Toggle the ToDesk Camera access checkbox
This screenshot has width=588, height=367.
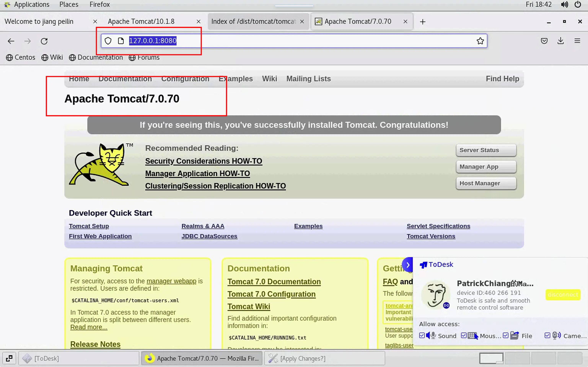click(x=547, y=335)
